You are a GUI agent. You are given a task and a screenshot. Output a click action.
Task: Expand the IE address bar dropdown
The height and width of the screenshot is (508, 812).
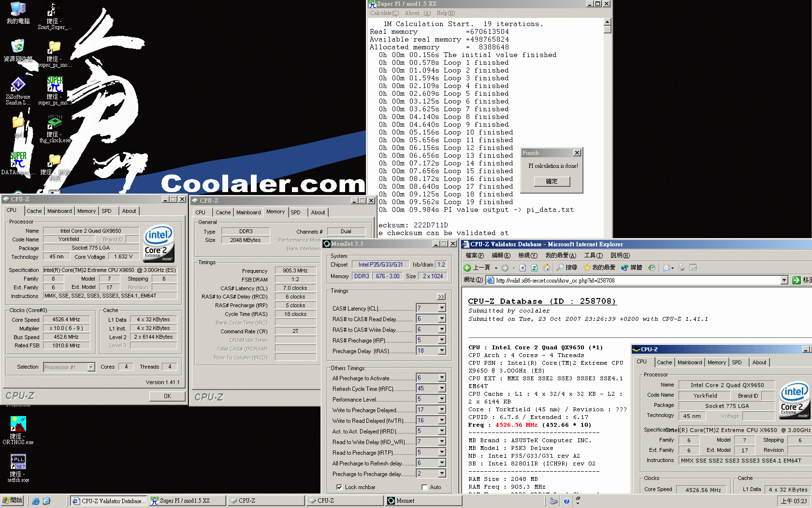(784, 280)
